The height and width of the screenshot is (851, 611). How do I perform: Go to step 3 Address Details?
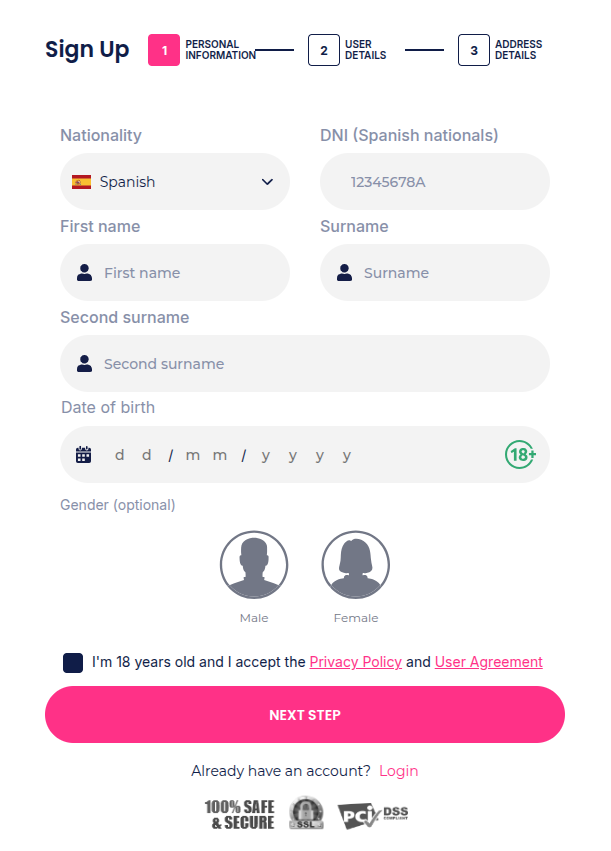point(500,50)
